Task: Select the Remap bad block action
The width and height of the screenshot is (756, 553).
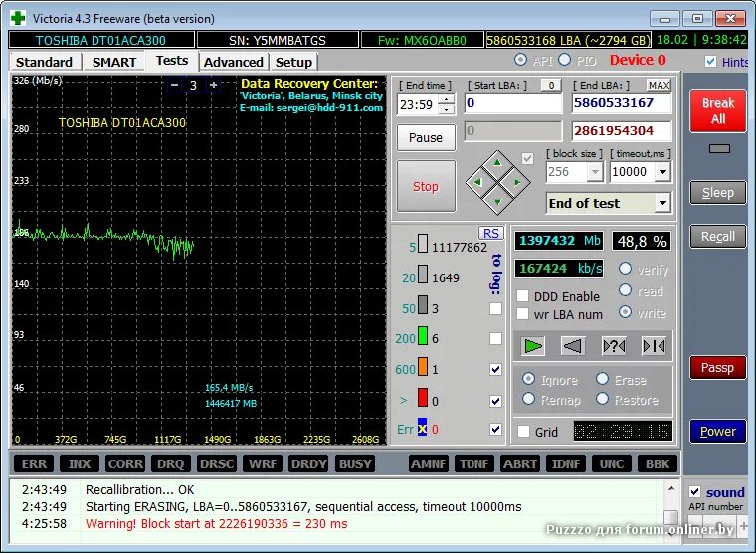Action: coord(529,399)
